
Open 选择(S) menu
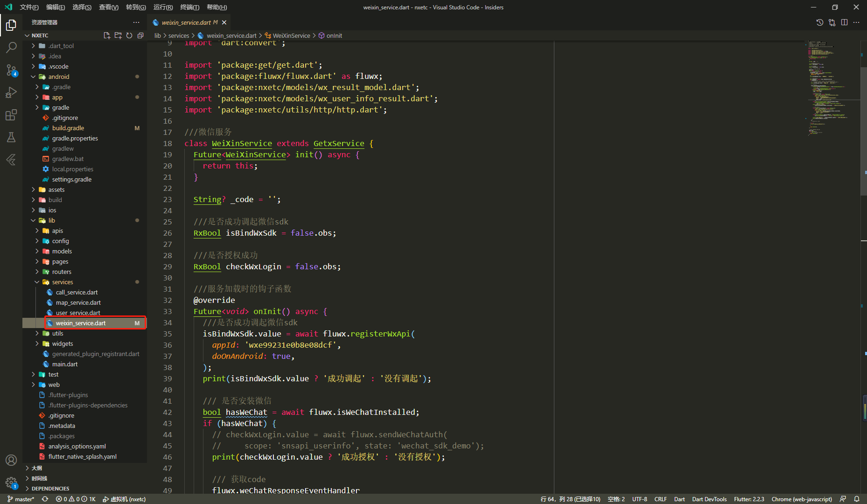point(82,7)
